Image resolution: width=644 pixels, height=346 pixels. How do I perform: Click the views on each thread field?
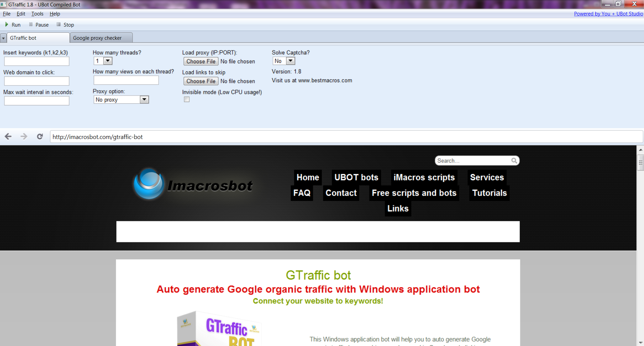(126, 80)
